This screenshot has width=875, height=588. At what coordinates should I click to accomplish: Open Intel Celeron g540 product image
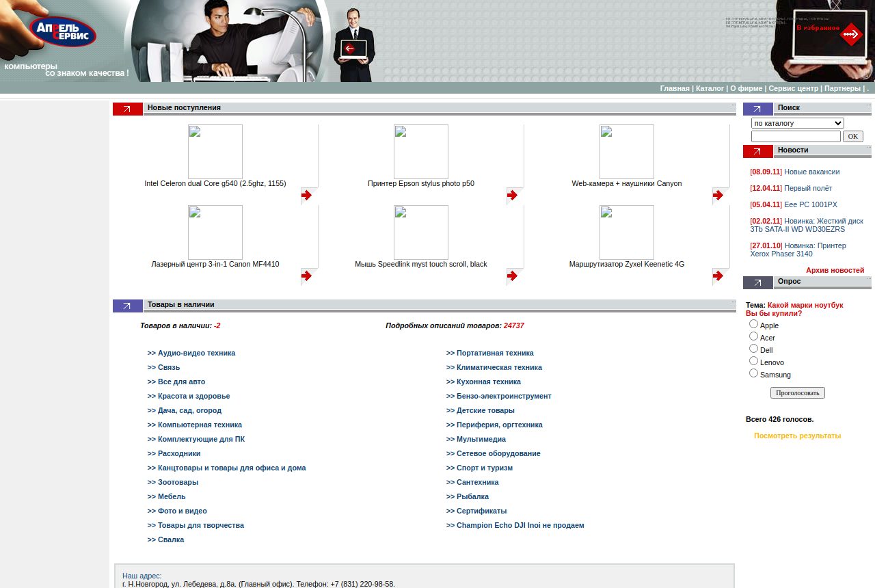pyautogui.click(x=215, y=152)
